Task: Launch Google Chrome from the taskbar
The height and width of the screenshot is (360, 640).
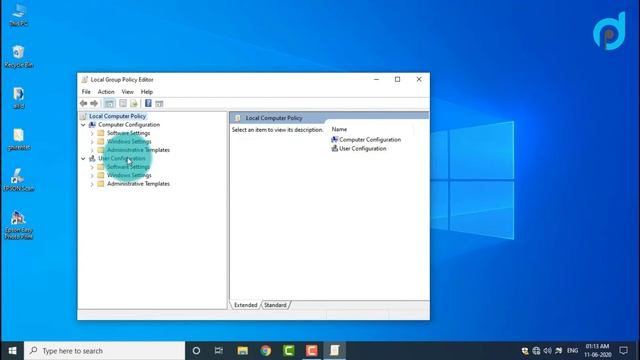Action: coord(266,351)
